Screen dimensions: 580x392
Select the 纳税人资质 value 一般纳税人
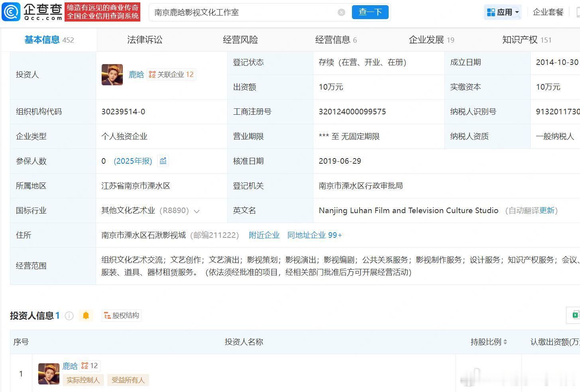click(x=555, y=136)
